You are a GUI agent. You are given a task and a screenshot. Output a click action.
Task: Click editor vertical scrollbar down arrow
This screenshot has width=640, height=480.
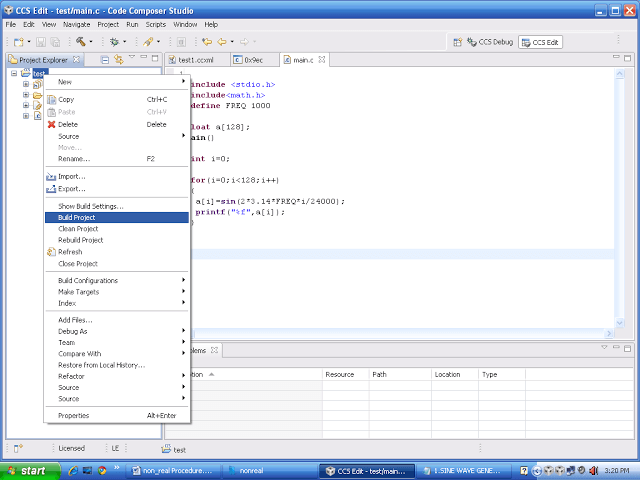coord(620,323)
